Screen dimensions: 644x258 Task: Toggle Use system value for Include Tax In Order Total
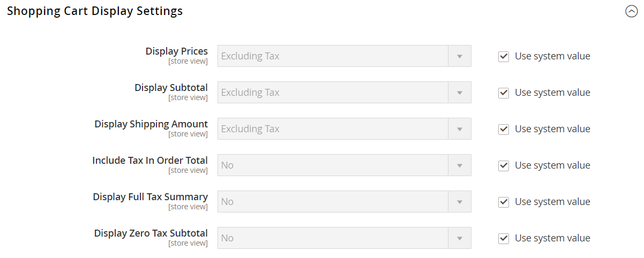click(504, 165)
